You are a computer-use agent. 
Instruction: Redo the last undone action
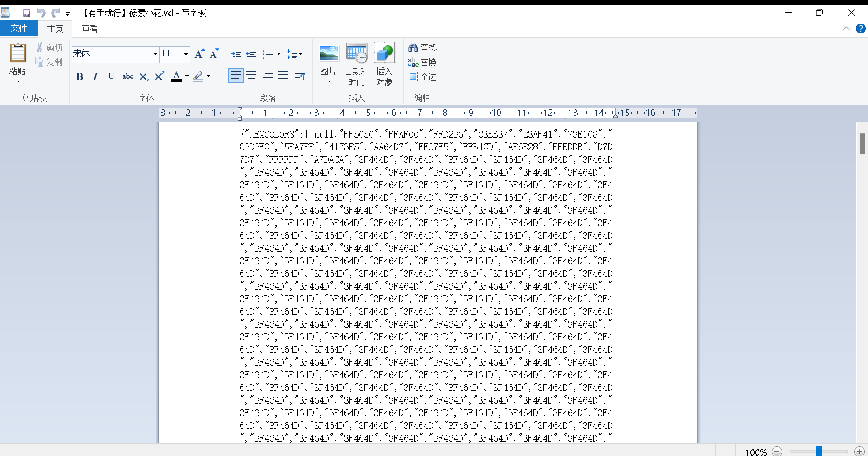[56, 13]
